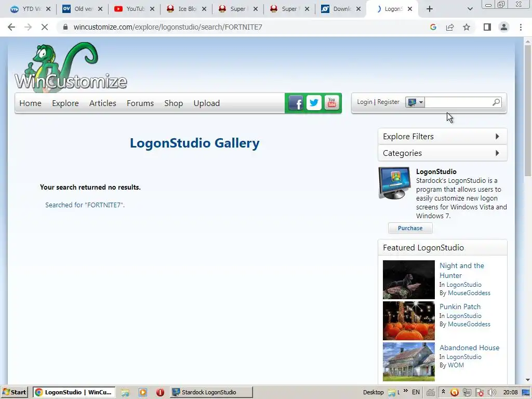Open author MouseGoddess under Night and the Hunter

[469, 293]
